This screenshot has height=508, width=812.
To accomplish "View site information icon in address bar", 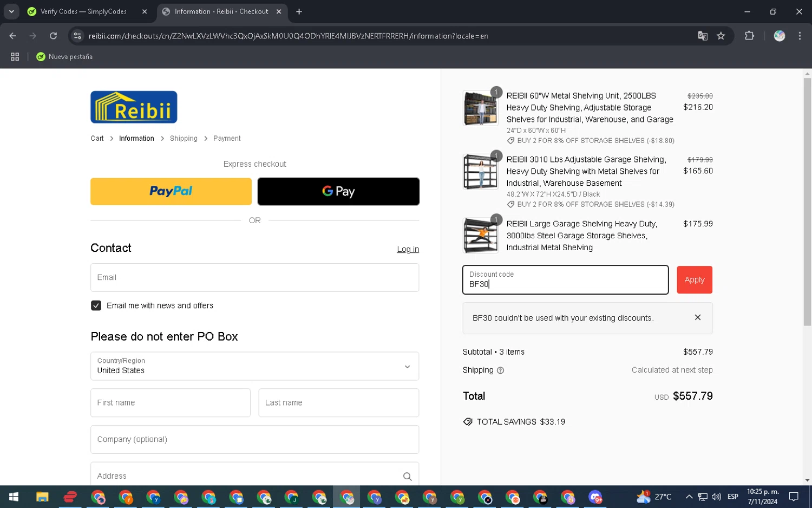I will point(77,36).
